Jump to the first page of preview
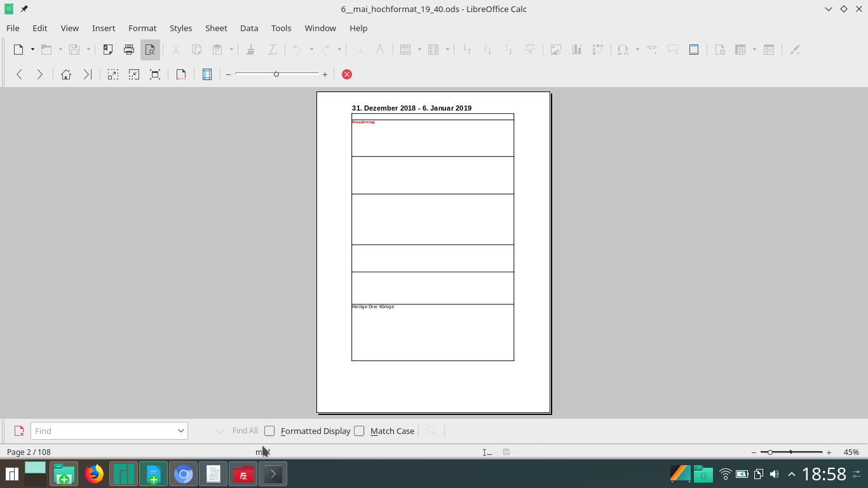This screenshot has width=868, height=488. [x=66, y=74]
